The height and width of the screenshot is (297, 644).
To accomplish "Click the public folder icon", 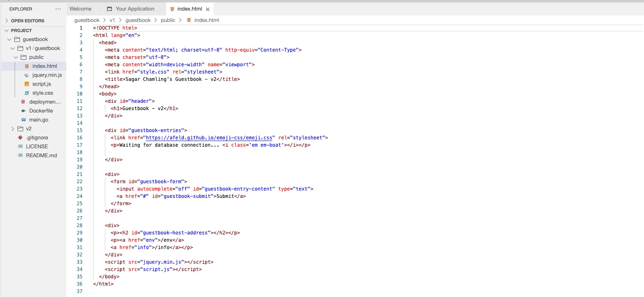I will [x=24, y=57].
